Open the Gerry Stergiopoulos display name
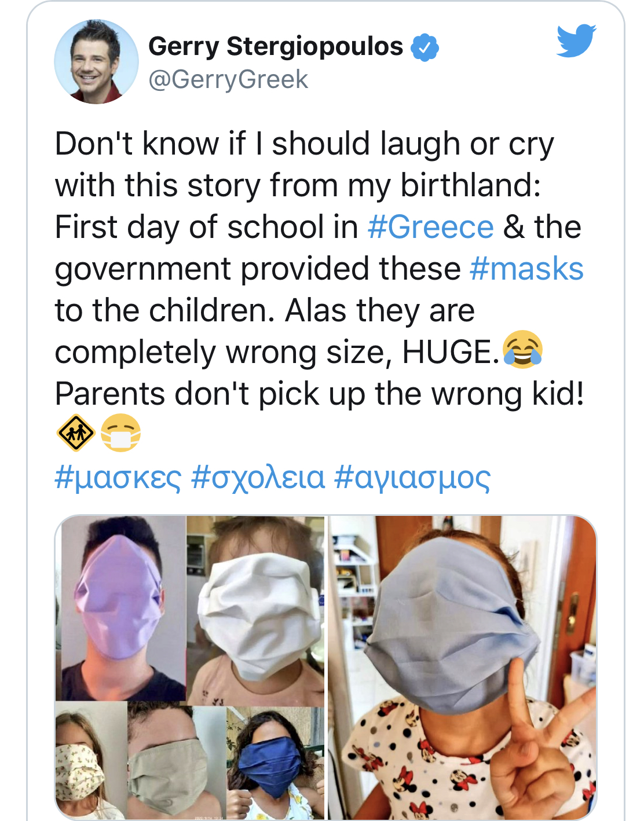644x821 pixels. [x=276, y=46]
